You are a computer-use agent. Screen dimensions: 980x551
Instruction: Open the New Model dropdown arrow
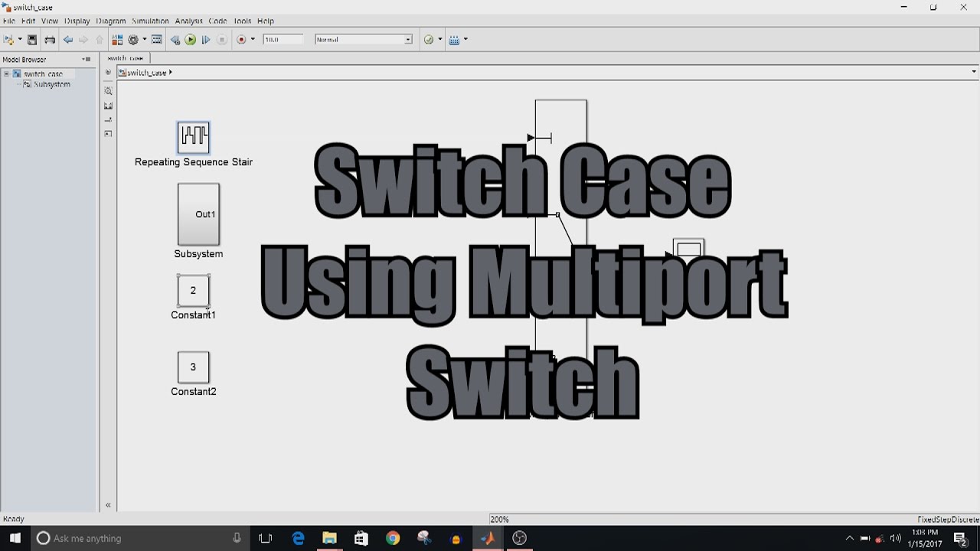click(20, 40)
